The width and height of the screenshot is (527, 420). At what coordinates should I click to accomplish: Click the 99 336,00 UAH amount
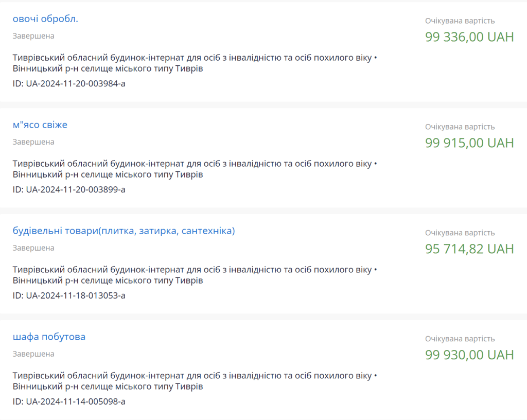point(469,37)
